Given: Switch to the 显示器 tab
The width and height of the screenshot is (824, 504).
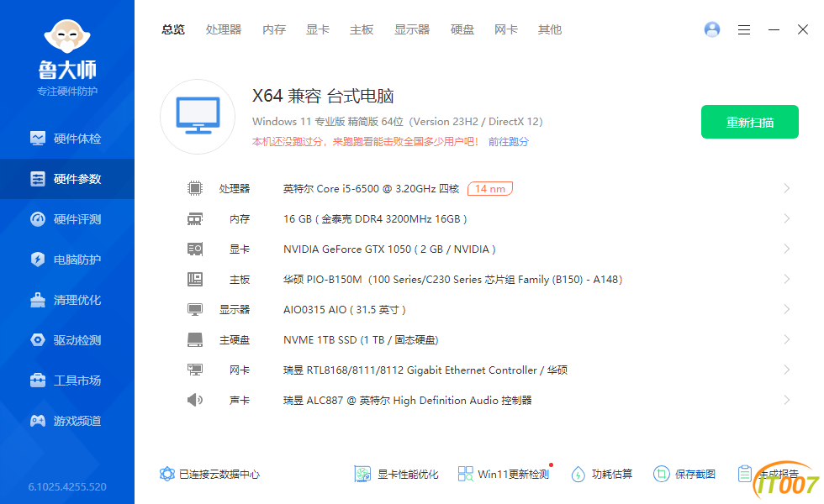Looking at the screenshot, I should tap(412, 30).
